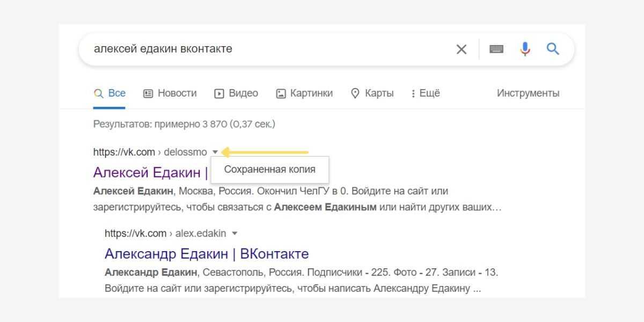Choose 'Сохраненная копия' from the popup
The height and width of the screenshot is (322, 644).
tap(269, 170)
